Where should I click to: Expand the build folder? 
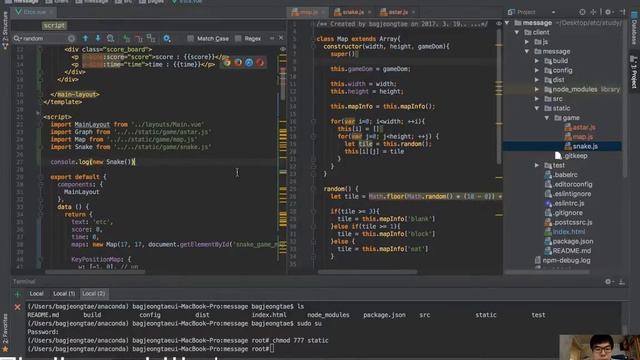point(537,61)
